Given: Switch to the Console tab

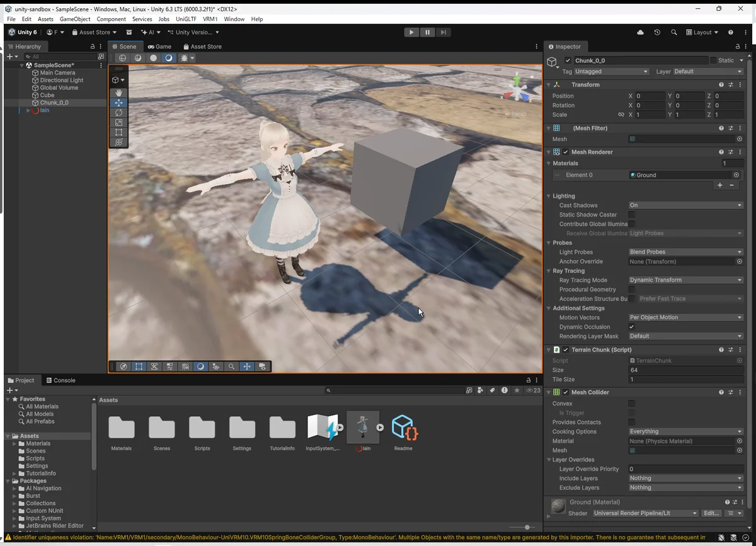Looking at the screenshot, I should (x=60, y=380).
